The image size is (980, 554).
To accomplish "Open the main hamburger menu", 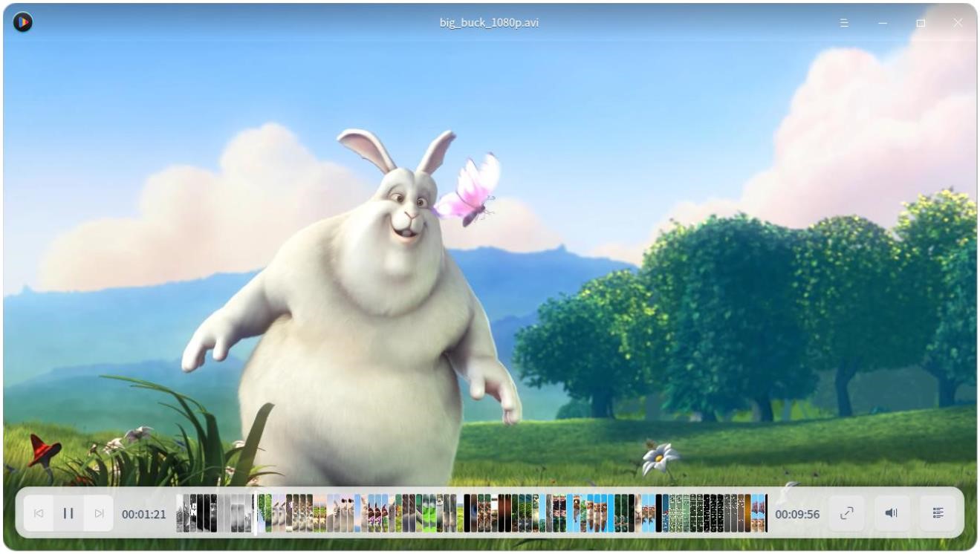I will pos(844,23).
